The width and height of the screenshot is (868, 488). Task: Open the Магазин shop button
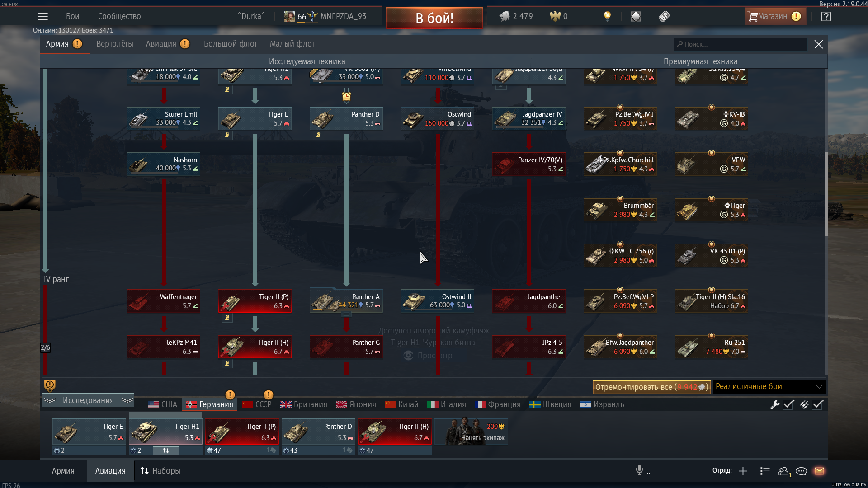tap(775, 16)
